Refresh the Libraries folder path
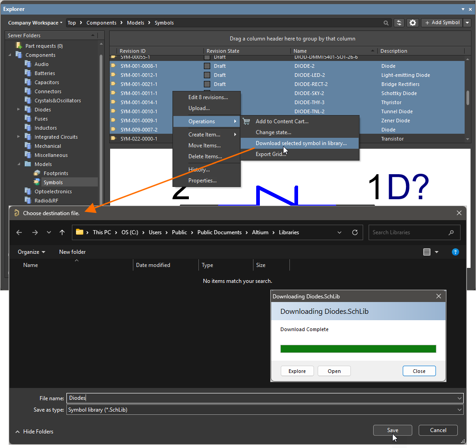This screenshot has width=476, height=448. [354, 232]
